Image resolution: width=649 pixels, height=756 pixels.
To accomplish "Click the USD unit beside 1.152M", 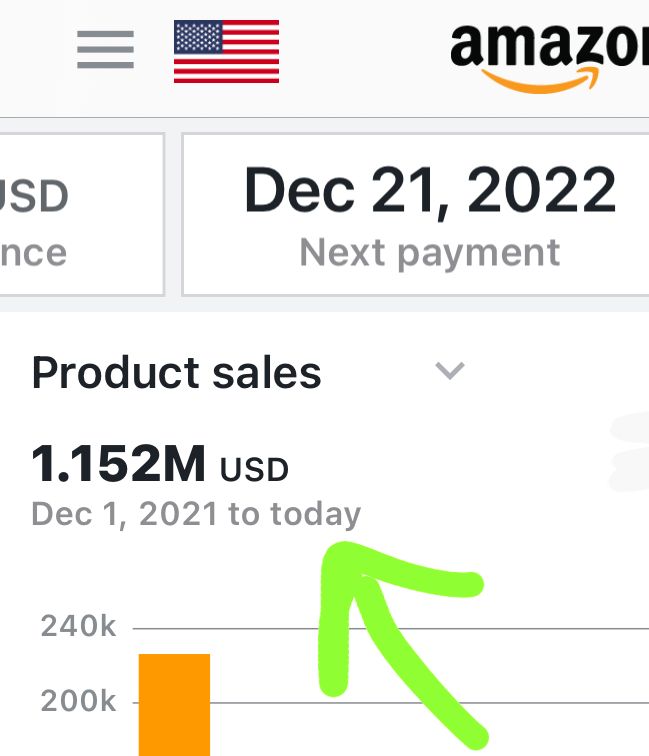I will 254,468.
